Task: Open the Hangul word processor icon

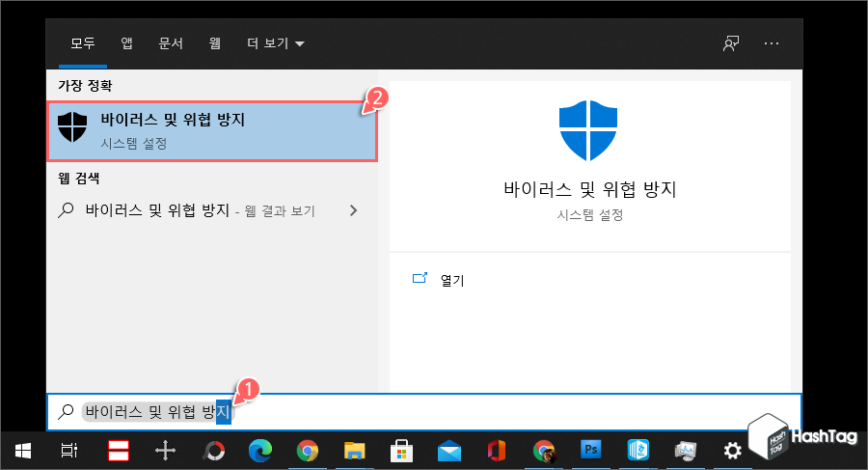Action: (x=638, y=450)
